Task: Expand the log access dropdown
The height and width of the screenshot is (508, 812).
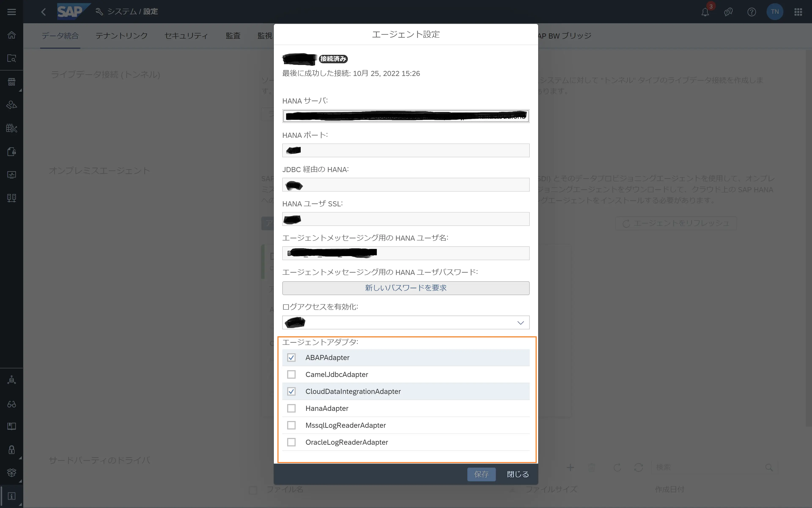Action: pyautogui.click(x=520, y=323)
